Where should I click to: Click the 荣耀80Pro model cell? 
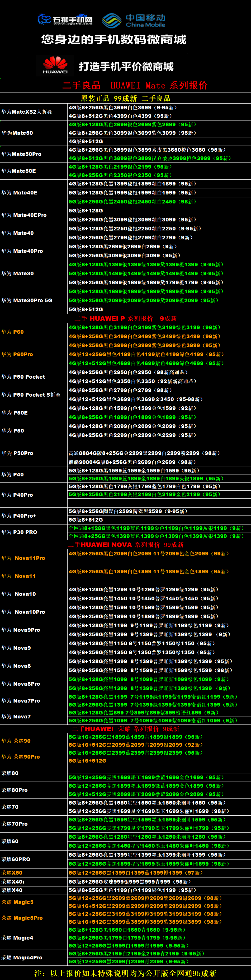tap(34, 790)
